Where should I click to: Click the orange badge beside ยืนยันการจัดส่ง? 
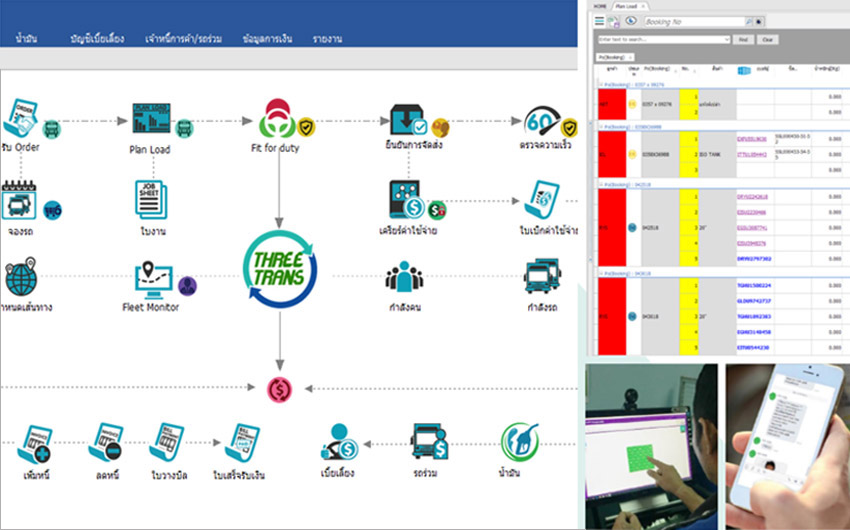pyautogui.click(x=440, y=128)
